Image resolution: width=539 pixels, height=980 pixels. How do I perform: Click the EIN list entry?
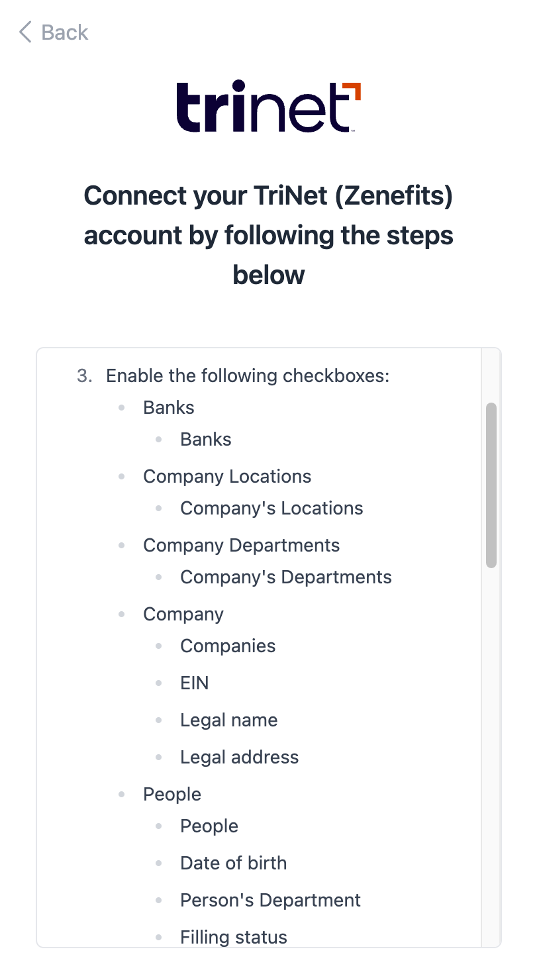[x=195, y=683]
